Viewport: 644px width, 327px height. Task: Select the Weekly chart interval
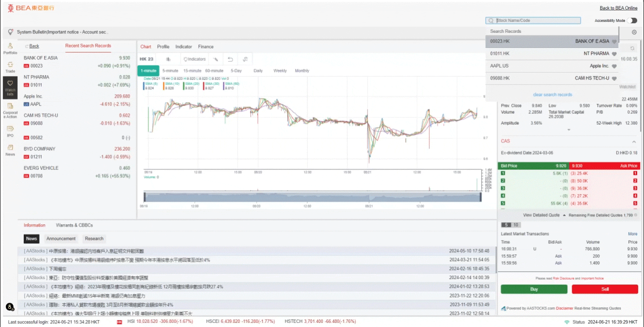280,71
